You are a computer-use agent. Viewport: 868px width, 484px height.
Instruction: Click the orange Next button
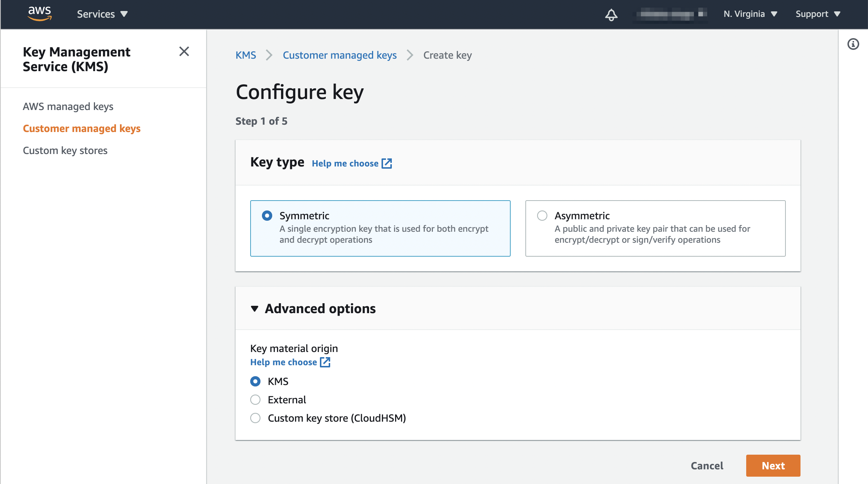(x=773, y=466)
